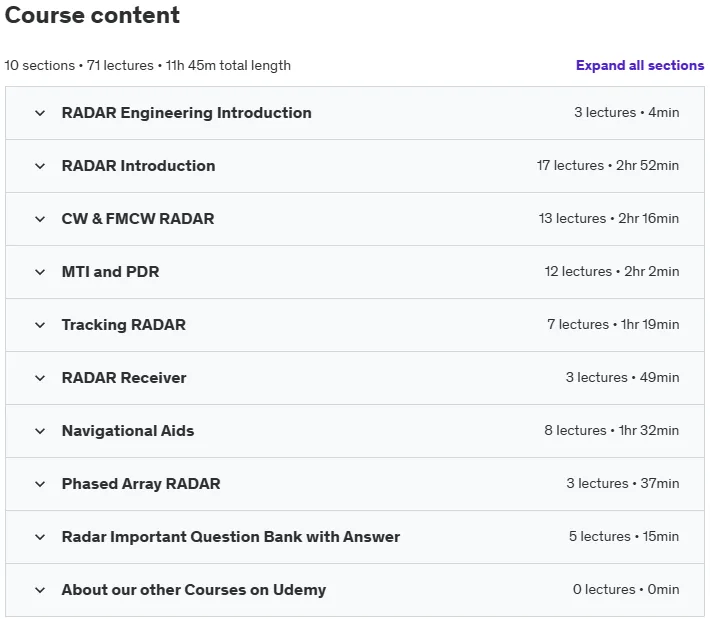Click chevron next to RADAR Introduction

[x=40, y=166]
